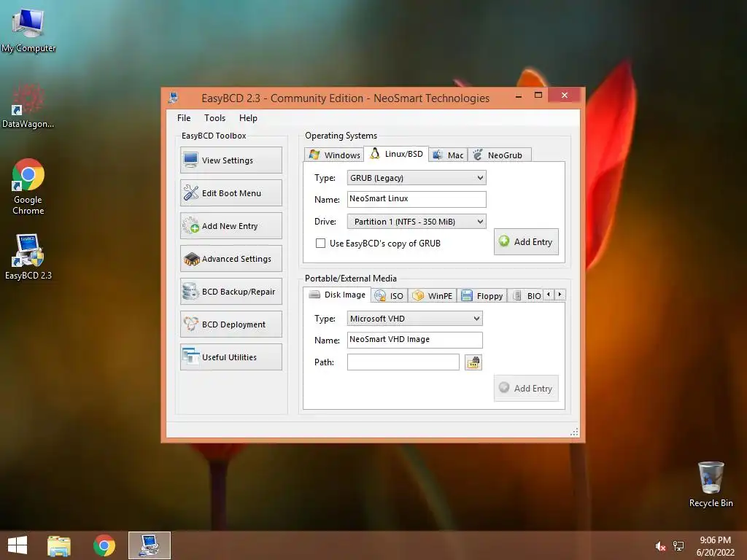Screen dimensions: 747x560
Task: Click the muted volume tray icon
Action: (x=660, y=546)
